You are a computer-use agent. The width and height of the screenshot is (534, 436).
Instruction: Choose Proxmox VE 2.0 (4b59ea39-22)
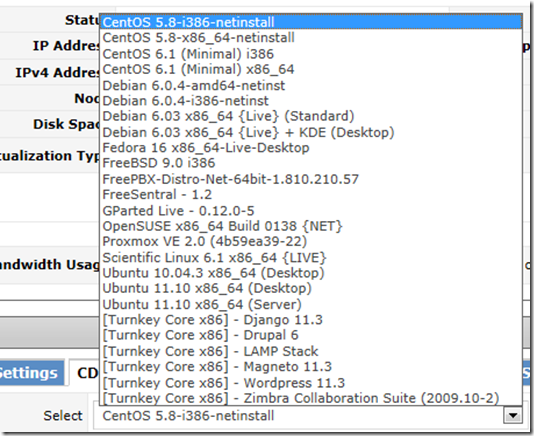(311, 241)
